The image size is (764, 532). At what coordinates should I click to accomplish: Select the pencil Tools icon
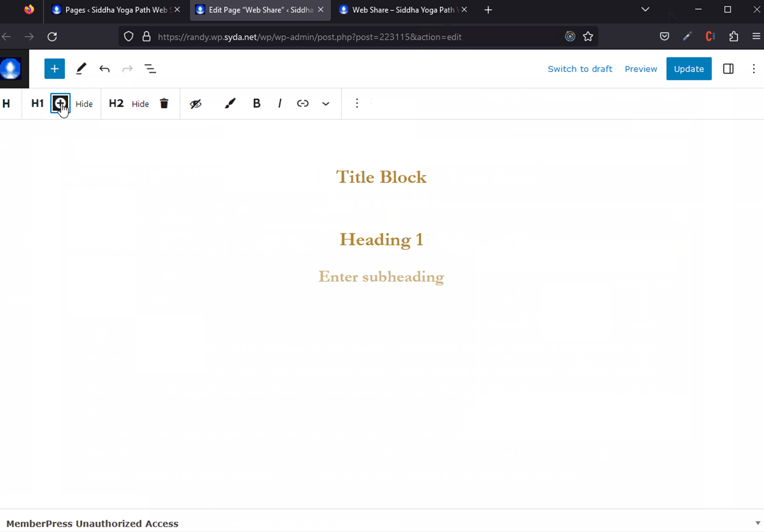pyautogui.click(x=81, y=69)
